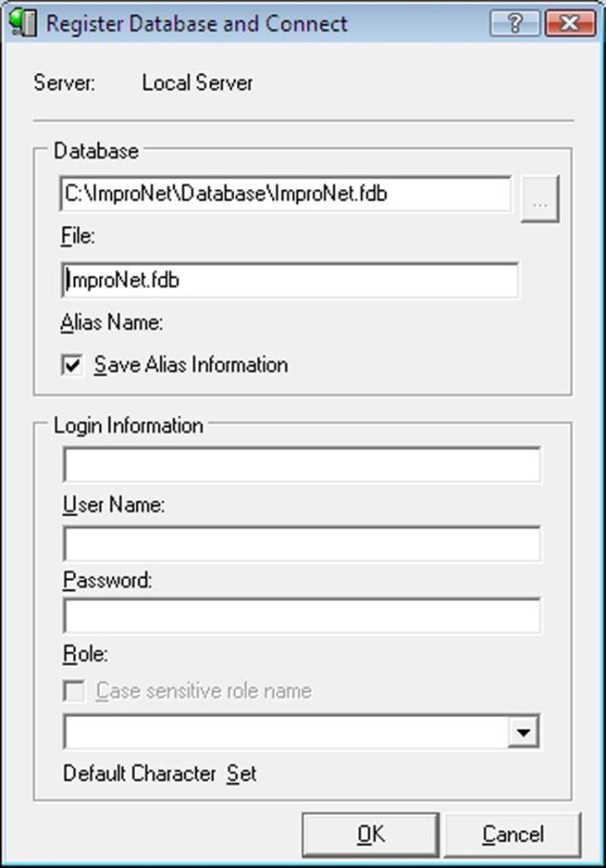This screenshot has width=606, height=868.
Task: Toggle the Case sensitive role name checkbox
Action: (x=73, y=691)
